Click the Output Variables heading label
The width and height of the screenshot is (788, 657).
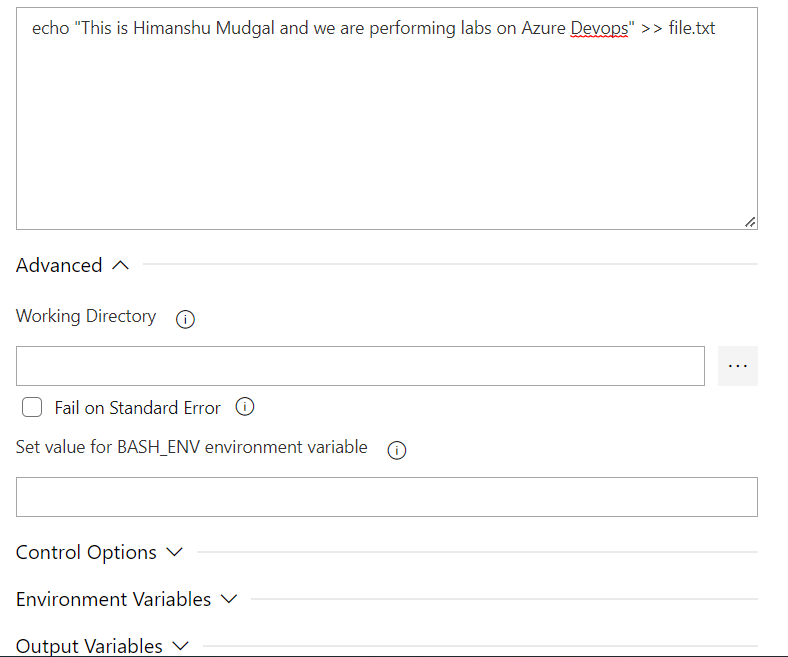click(x=89, y=646)
